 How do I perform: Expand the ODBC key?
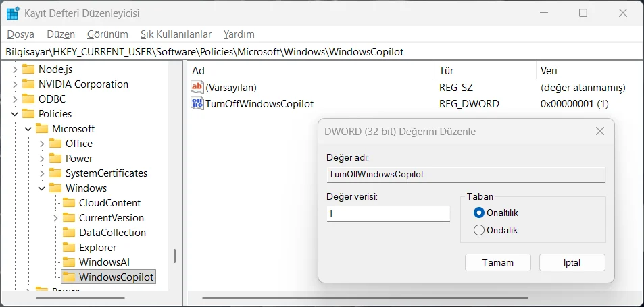click(x=15, y=99)
